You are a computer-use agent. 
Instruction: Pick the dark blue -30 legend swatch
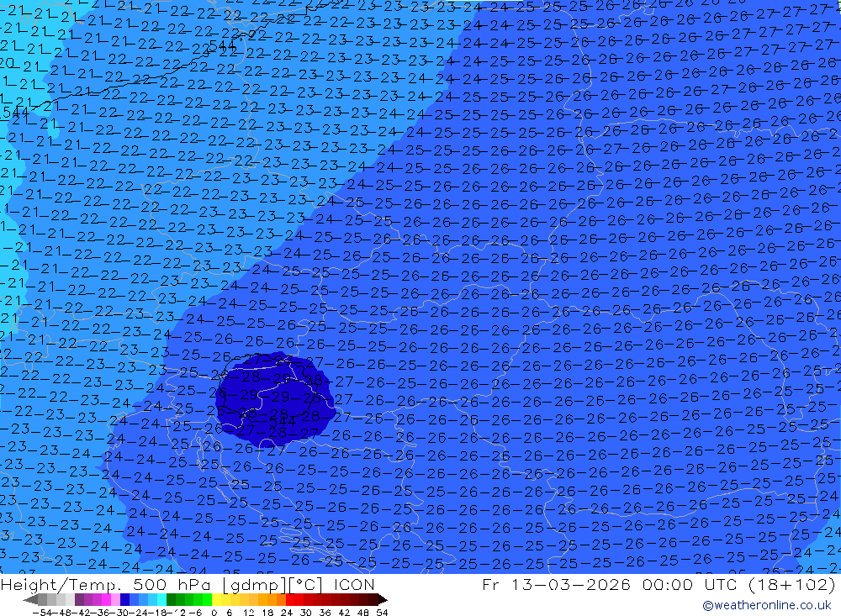(x=124, y=600)
